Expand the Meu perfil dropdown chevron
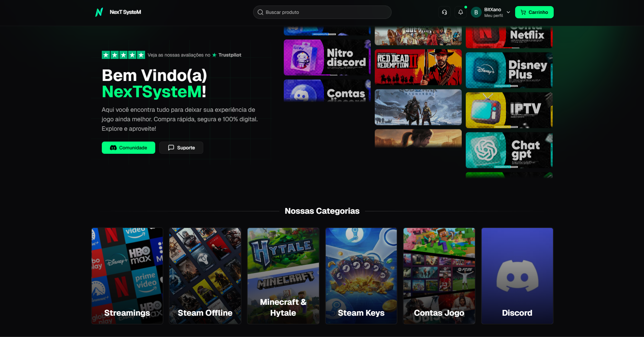The image size is (644, 337). tap(508, 12)
